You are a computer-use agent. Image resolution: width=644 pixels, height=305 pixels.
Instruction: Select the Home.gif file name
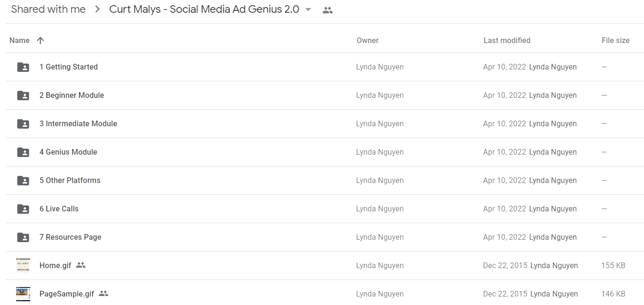point(55,266)
